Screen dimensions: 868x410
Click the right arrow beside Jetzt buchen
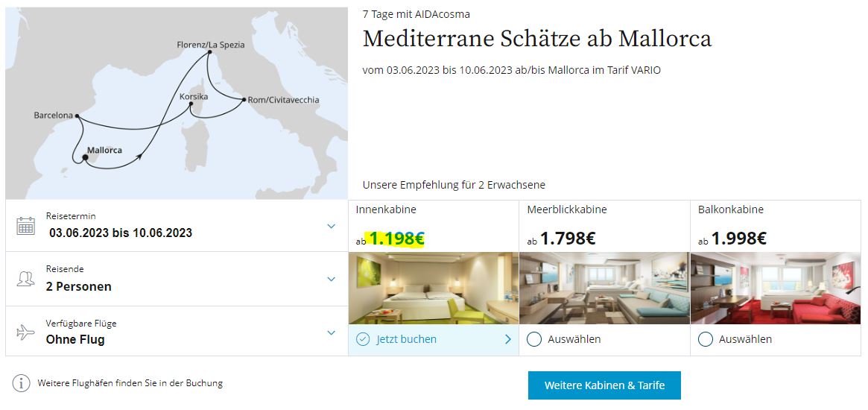pyautogui.click(x=507, y=339)
